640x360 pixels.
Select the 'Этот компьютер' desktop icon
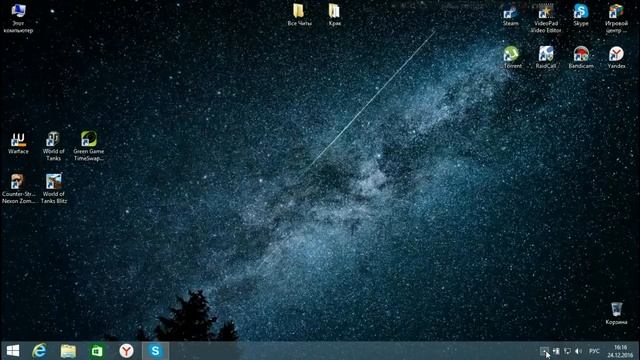[18, 18]
